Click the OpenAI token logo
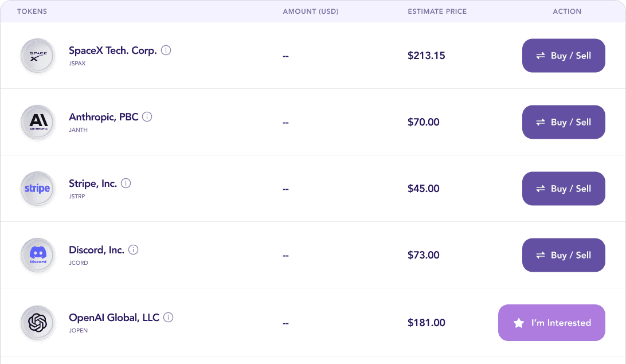The width and height of the screenshot is (626, 364). pyautogui.click(x=38, y=323)
